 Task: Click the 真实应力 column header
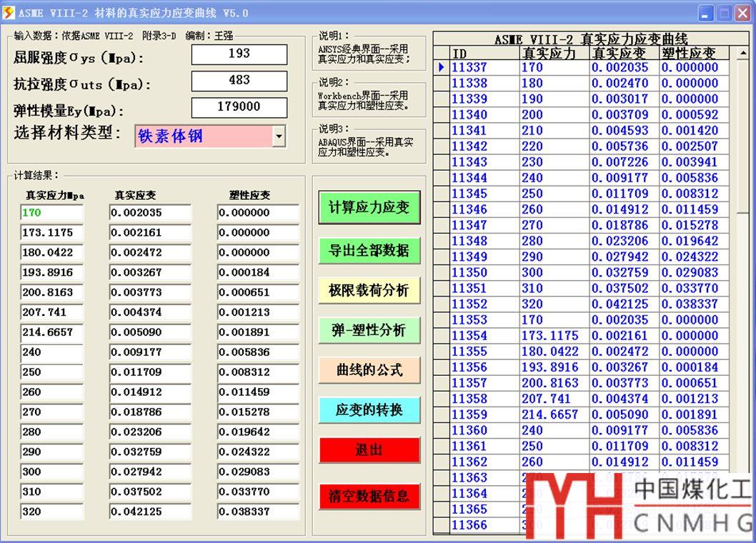pos(554,54)
